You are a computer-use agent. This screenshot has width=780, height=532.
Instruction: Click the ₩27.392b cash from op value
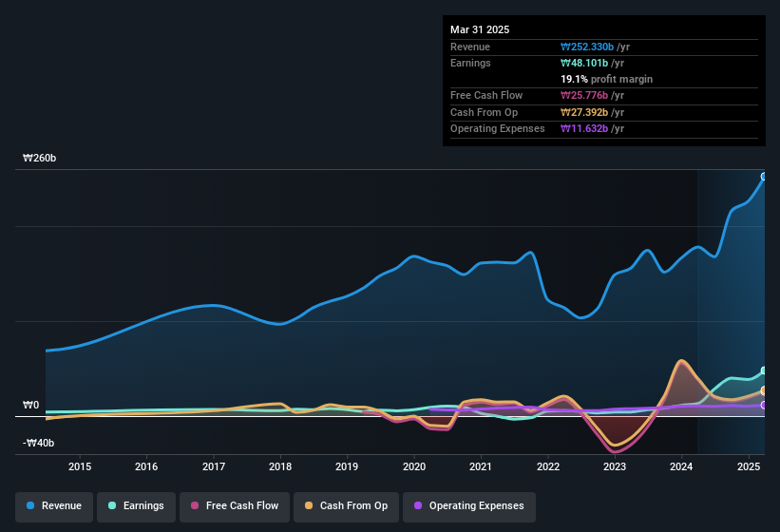coord(584,112)
